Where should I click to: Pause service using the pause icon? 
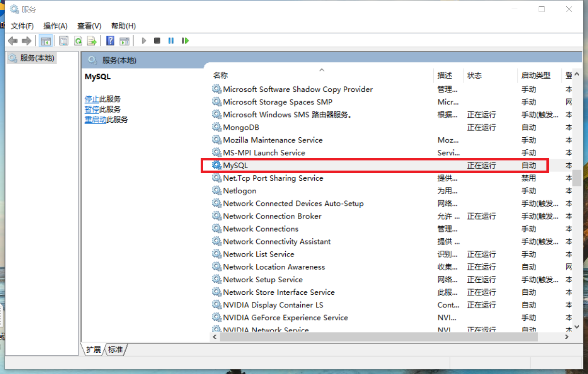click(171, 41)
